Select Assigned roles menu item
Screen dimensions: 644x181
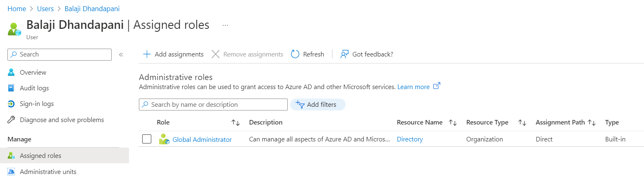pyautogui.click(x=64, y=156)
